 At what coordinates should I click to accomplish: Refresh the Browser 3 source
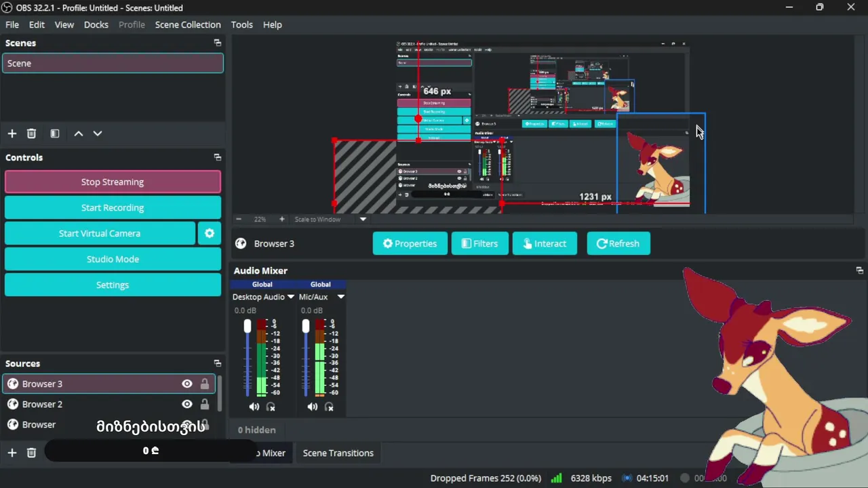click(x=618, y=243)
